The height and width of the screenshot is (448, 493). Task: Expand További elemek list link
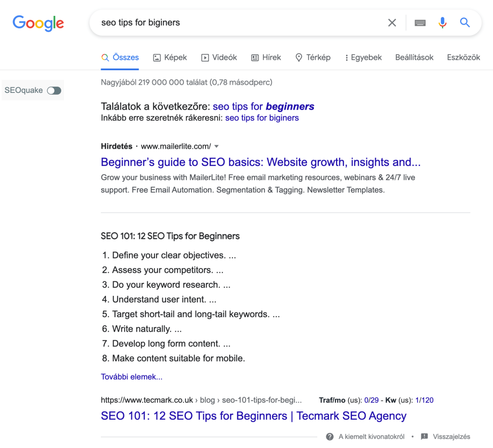click(x=131, y=377)
